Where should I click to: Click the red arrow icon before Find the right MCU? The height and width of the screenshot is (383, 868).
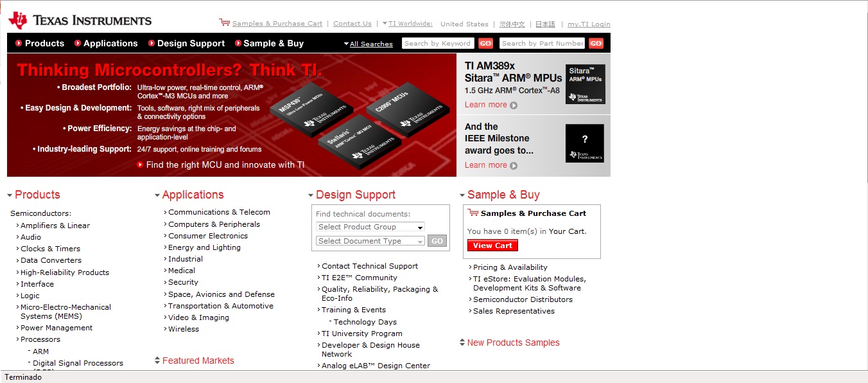point(141,165)
